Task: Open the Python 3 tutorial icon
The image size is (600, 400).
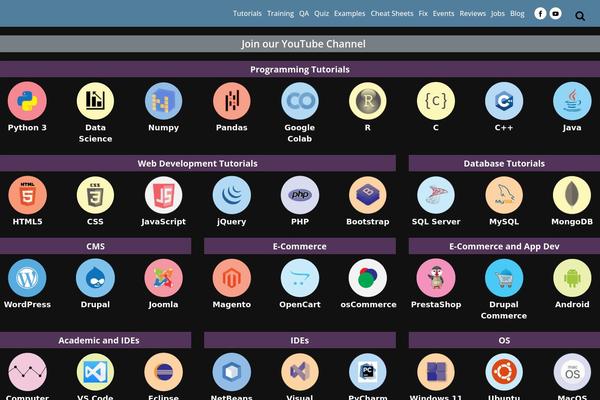Action: (27, 101)
